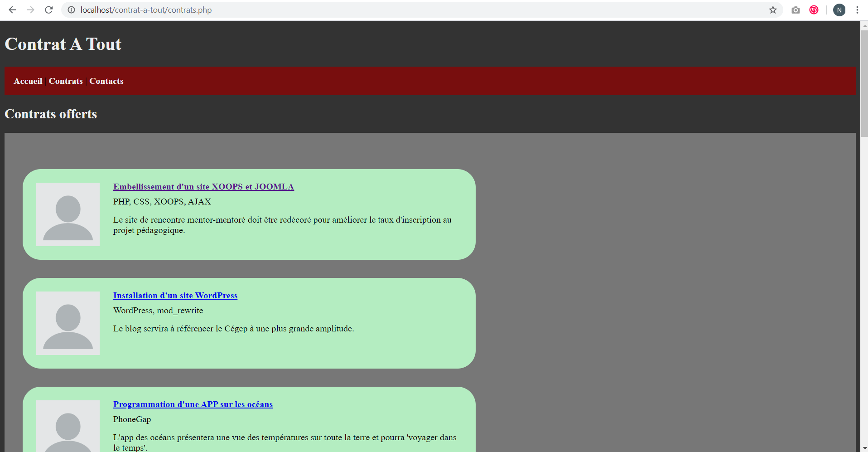Click the camera screenshot extension icon
The width and height of the screenshot is (868, 452).
coord(796,10)
